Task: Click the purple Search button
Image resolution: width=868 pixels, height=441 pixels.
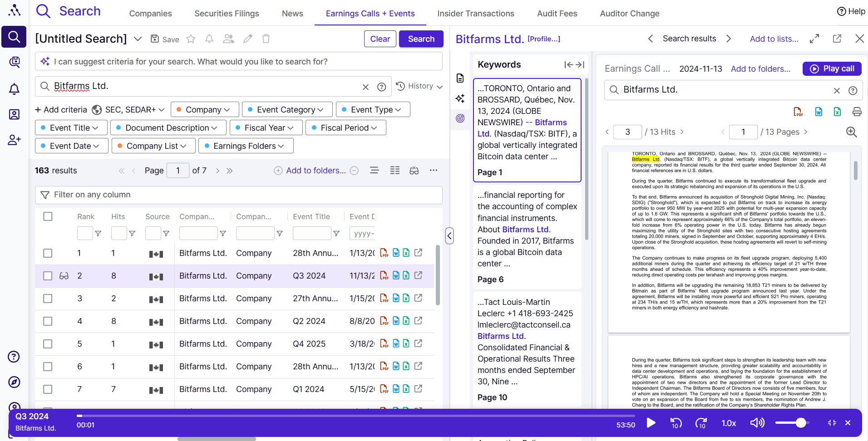Action: point(421,39)
